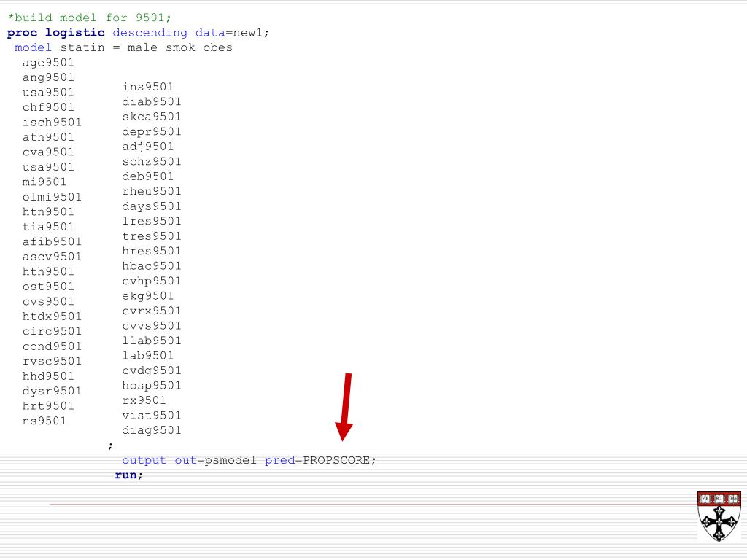Image resolution: width=747 pixels, height=560 pixels.
Task: Select the 'model' keyword
Action: (x=33, y=47)
